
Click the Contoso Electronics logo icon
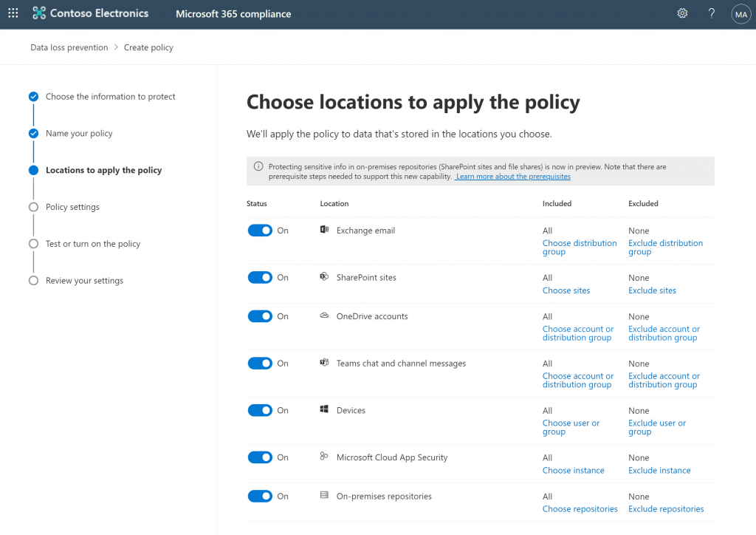coord(39,13)
